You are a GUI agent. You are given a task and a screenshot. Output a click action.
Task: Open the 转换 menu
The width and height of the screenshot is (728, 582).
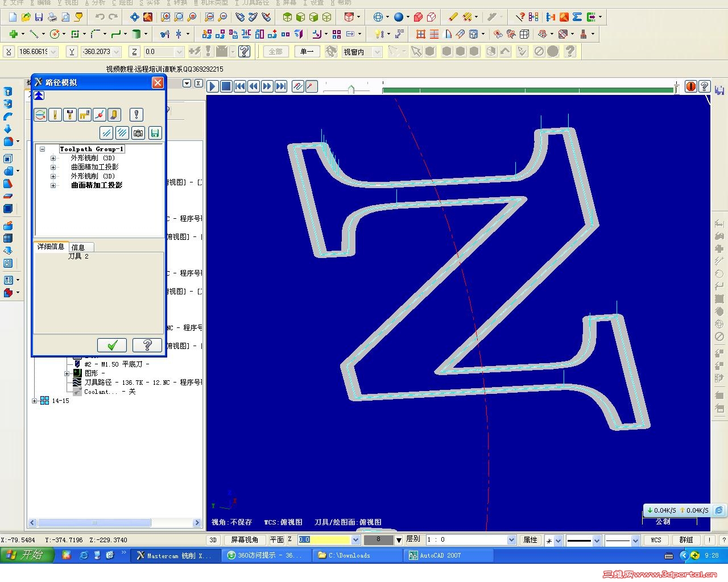coord(177,3)
